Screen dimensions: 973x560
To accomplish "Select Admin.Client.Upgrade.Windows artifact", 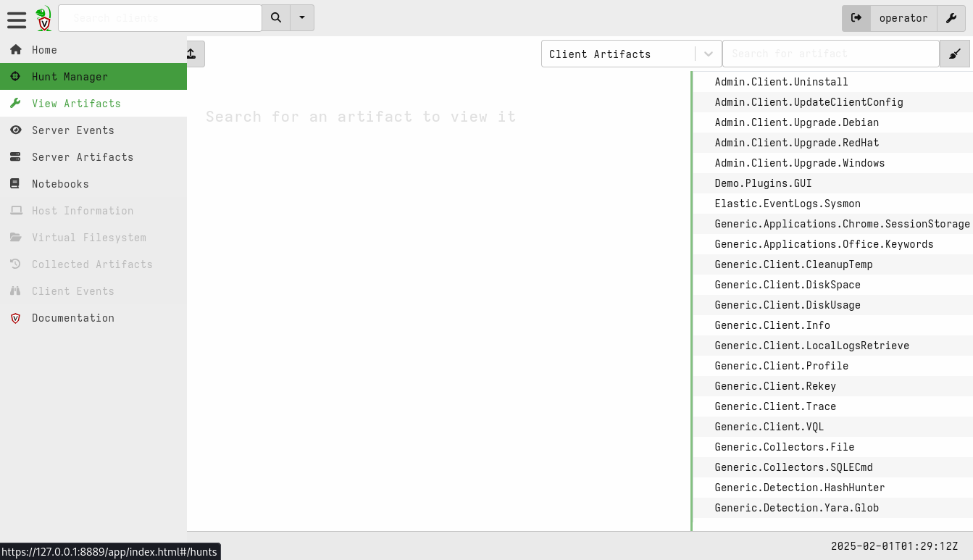I will coord(833,163).
